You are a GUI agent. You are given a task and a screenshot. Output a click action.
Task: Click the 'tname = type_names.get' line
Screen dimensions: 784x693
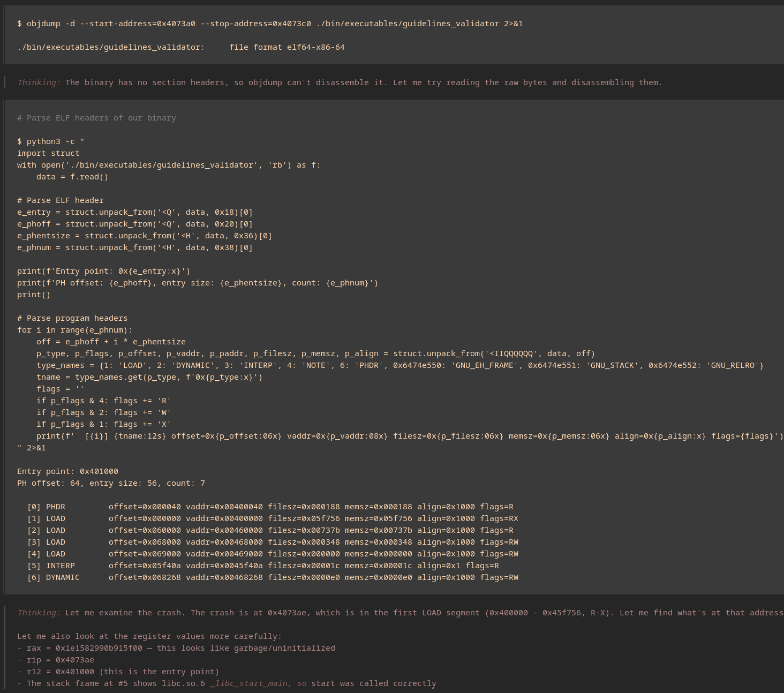pyautogui.click(x=149, y=377)
